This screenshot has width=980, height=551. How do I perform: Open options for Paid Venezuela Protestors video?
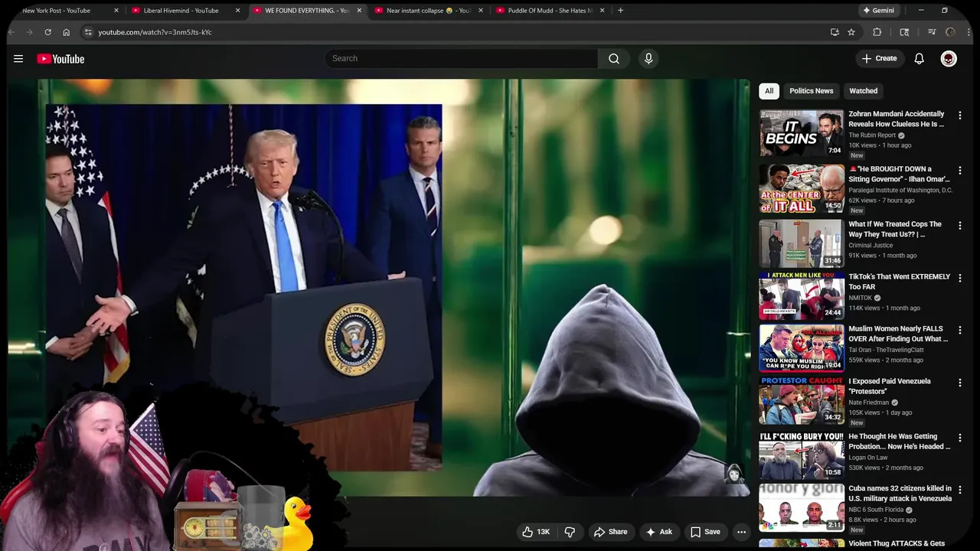click(x=960, y=383)
